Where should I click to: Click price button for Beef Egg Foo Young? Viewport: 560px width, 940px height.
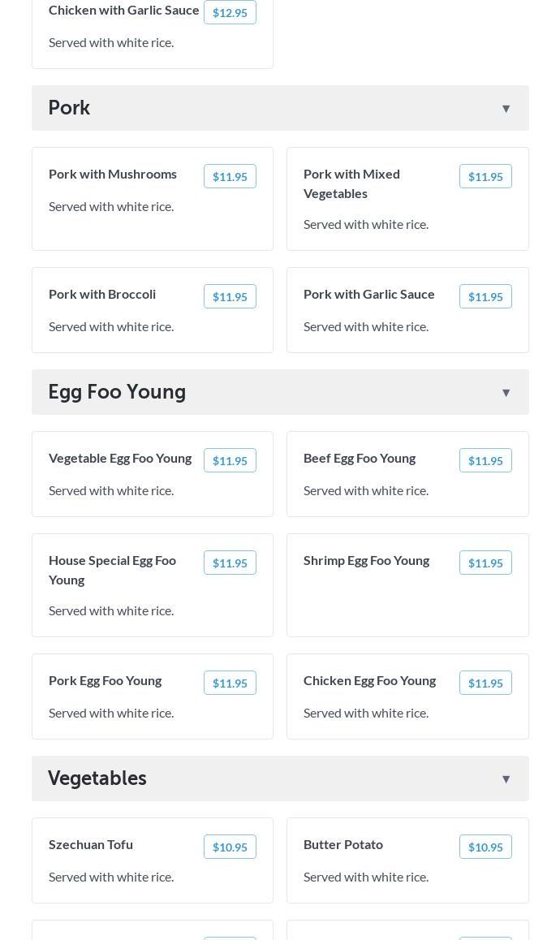point(485,461)
